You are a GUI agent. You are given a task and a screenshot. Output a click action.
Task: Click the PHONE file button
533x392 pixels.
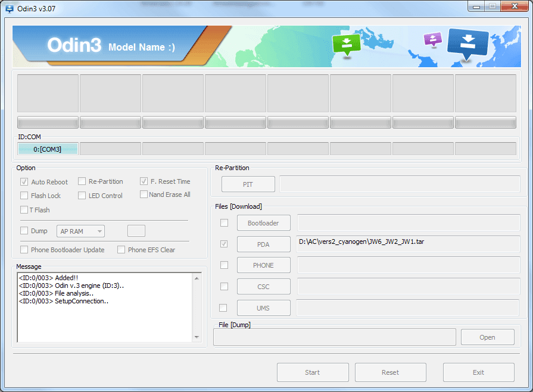tap(263, 265)
